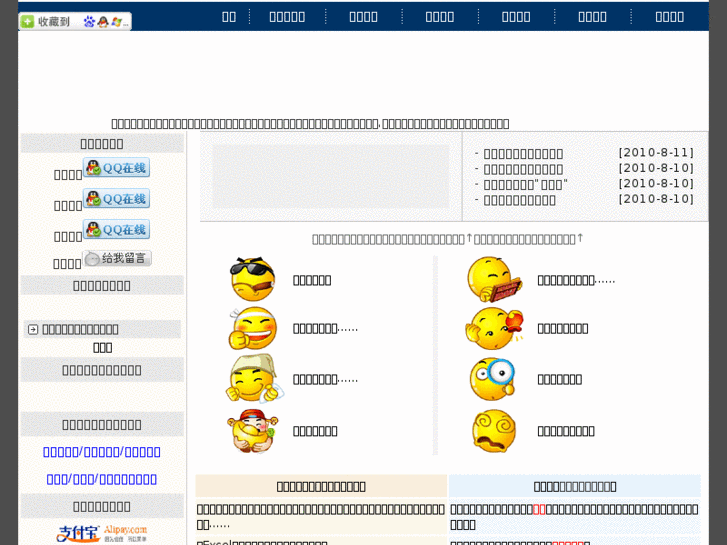
Task: Share via blue Baidu paw icon
Action: tap(89, 22)
